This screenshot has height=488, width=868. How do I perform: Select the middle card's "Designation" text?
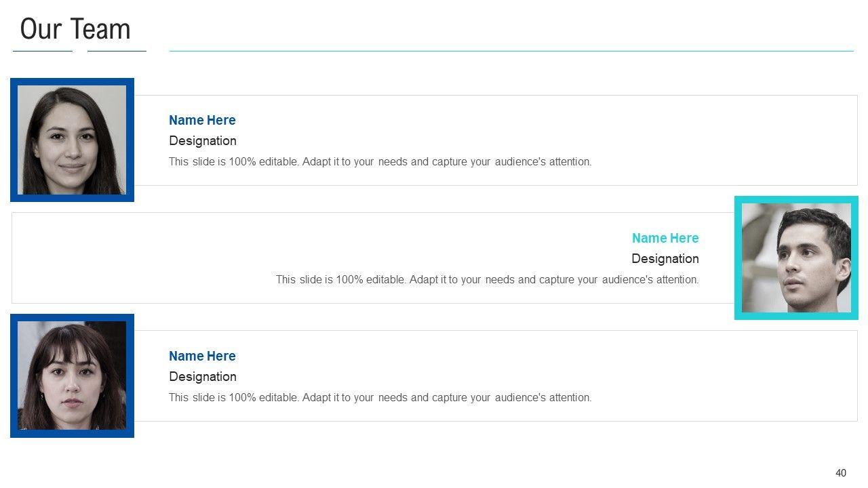(x=665, y=259)
